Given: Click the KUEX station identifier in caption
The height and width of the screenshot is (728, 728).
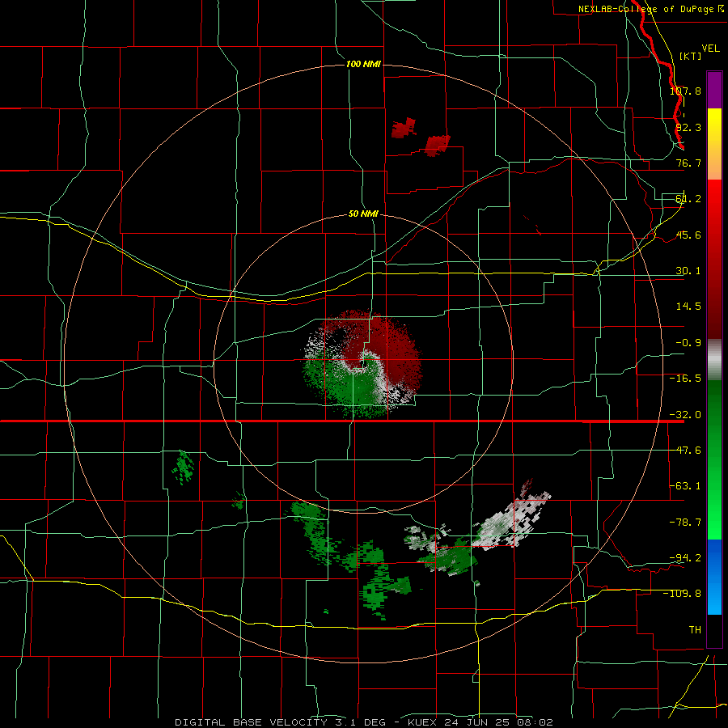Looking at the screenshot, I should pos(423,722).
